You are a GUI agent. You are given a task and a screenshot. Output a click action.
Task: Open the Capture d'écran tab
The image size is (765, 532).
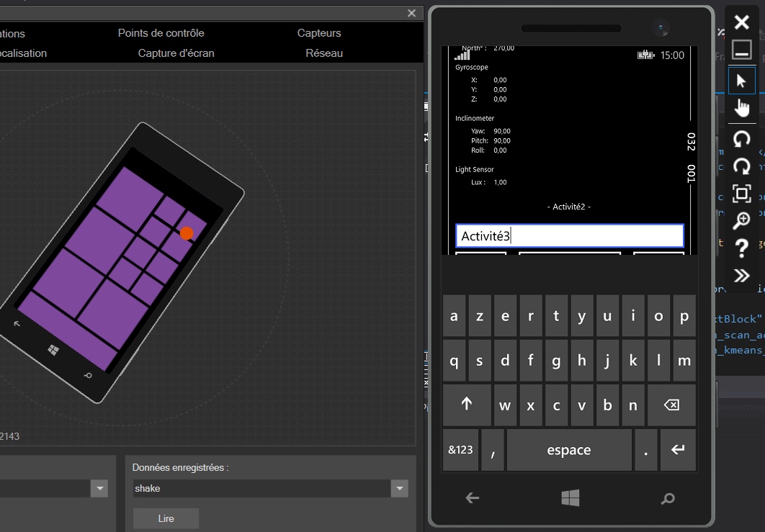[x=176, y=53]
